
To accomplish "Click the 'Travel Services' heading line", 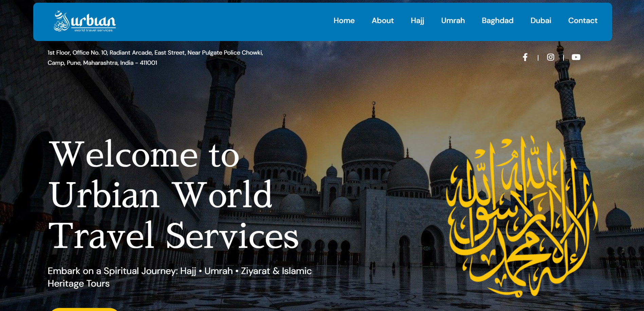I will [x=173, y=236].
